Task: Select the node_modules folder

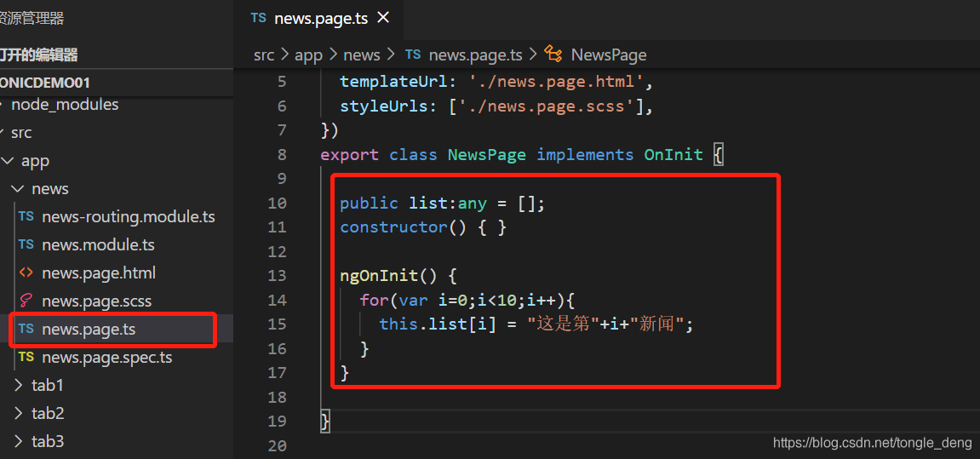Action: (x=65, y=105)
